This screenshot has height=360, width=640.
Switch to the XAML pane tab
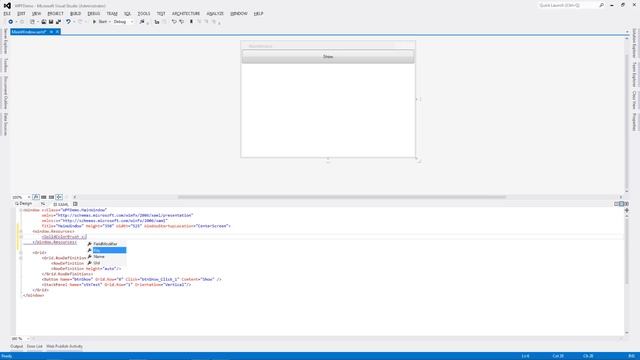tap(61, 204)
